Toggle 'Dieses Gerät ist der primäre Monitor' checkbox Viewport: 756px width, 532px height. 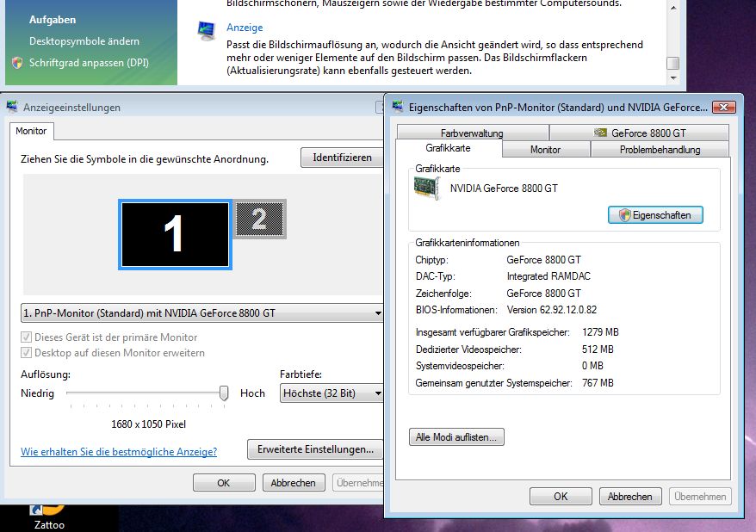coord(27,337)
